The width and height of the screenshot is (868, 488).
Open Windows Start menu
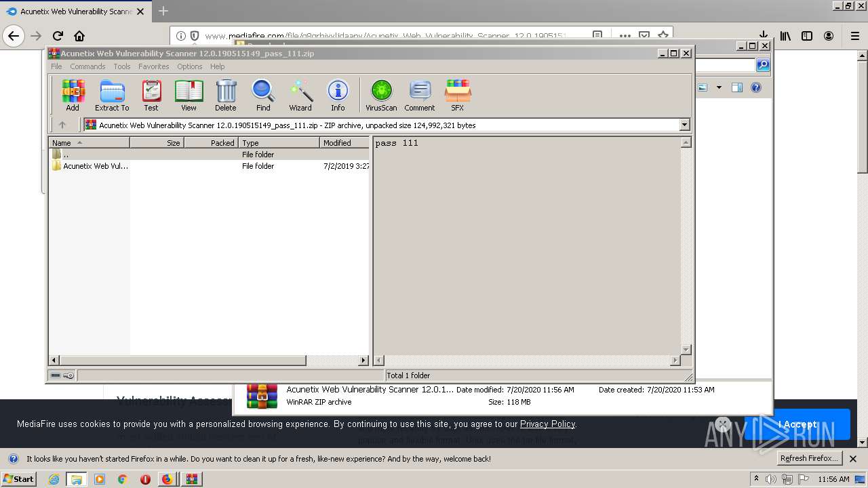pos(18,479)
